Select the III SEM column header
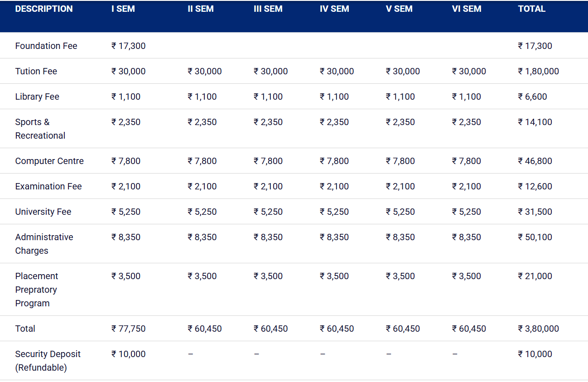 coord(268,9)
